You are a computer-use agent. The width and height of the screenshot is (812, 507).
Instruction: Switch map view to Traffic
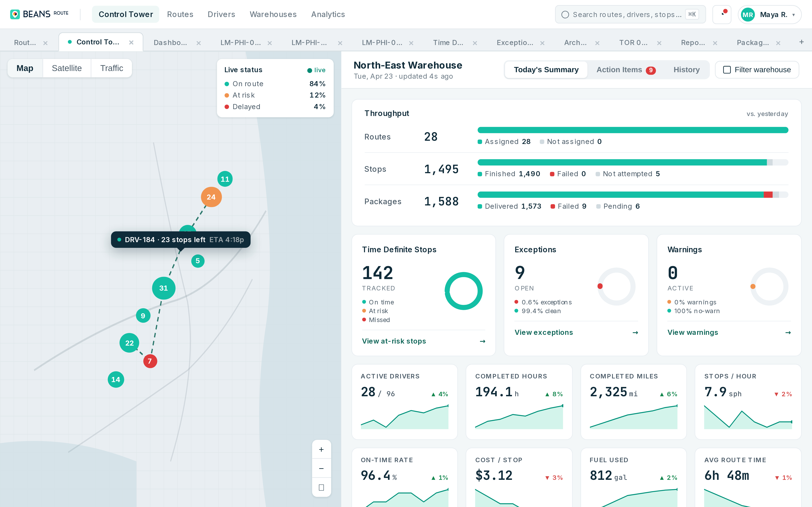click(x=111, y=68)
